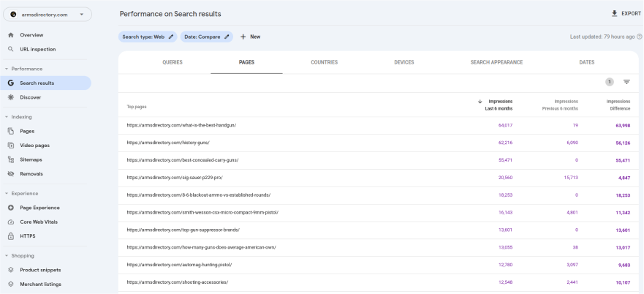Select the Pages tab
Viewport: 644px width, 294px height.
coord(246,62)
